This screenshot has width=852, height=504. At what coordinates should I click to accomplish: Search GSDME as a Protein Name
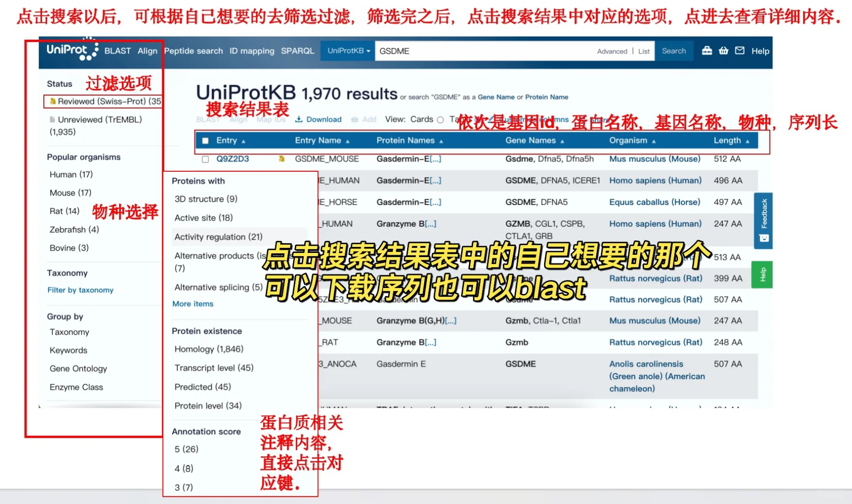[547, 97]
